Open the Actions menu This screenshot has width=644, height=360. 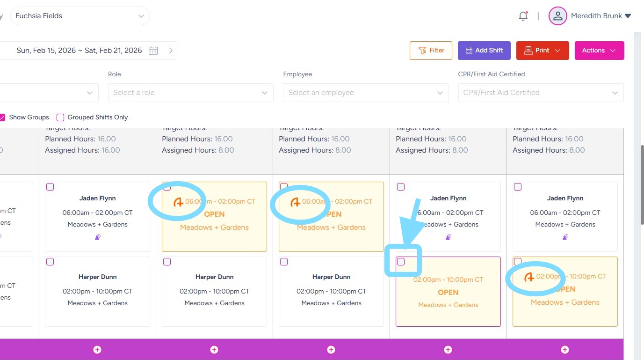(x=599, y=51)
